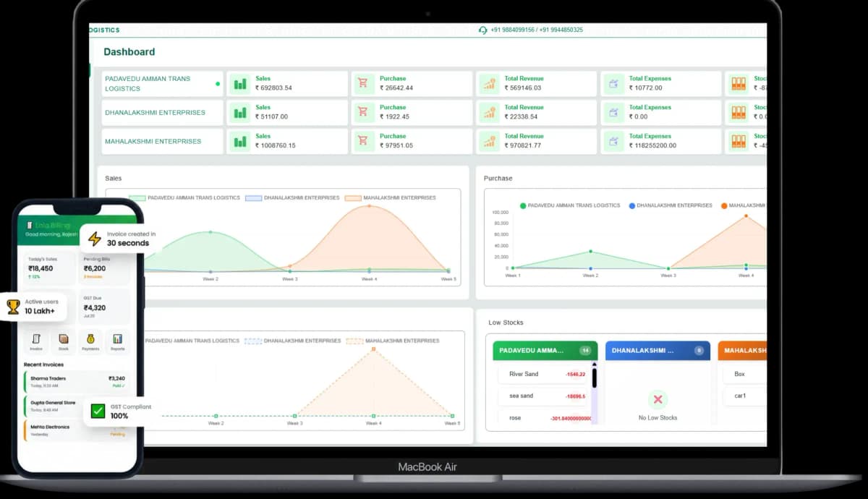
Task: Click the Total Revenue icon in DHANALAKSHMI row
Action: pyautogui.click(x=489, y=113)
